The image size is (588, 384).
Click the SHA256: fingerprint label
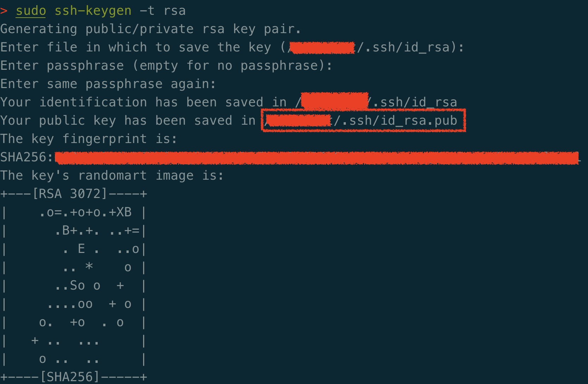[x=26, y=157]
